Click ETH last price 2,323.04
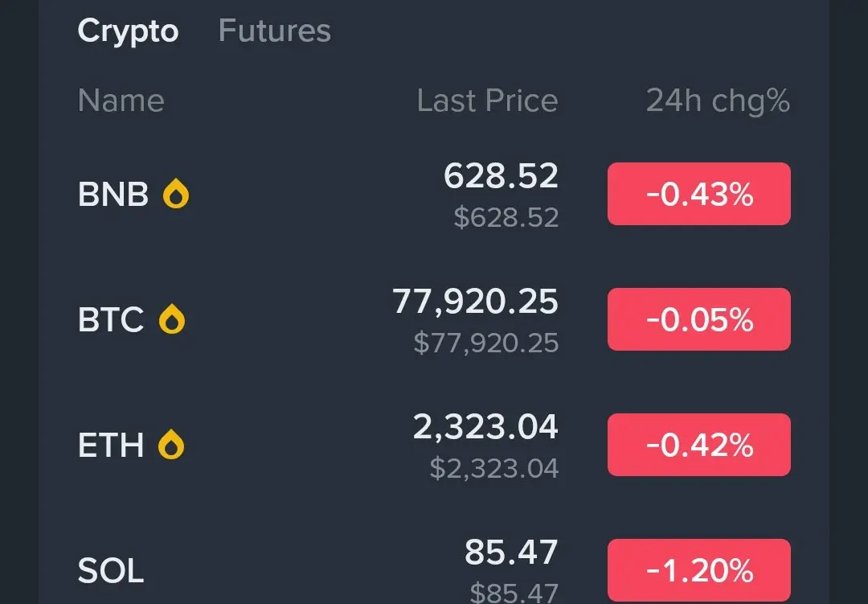The image size is (868, 604). (485, 427)
